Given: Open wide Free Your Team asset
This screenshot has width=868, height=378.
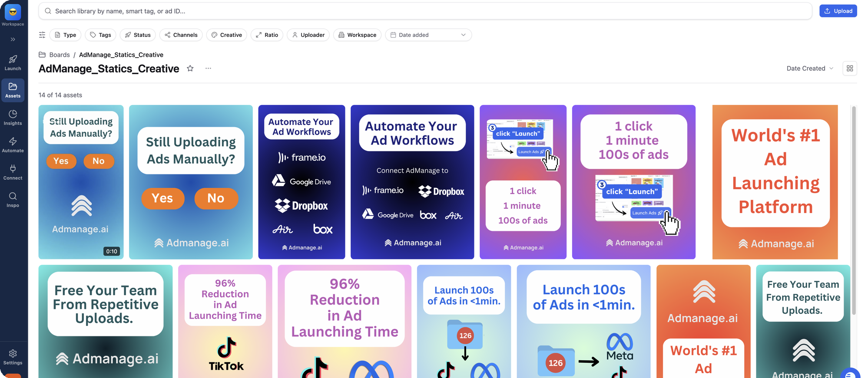Looking at the screenshot, I should (x=106, y=321).
